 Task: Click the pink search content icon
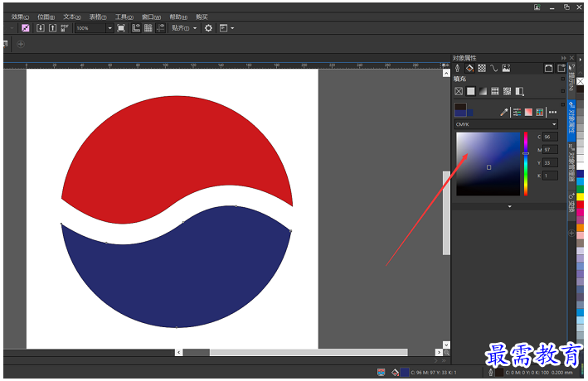point(26,28)
